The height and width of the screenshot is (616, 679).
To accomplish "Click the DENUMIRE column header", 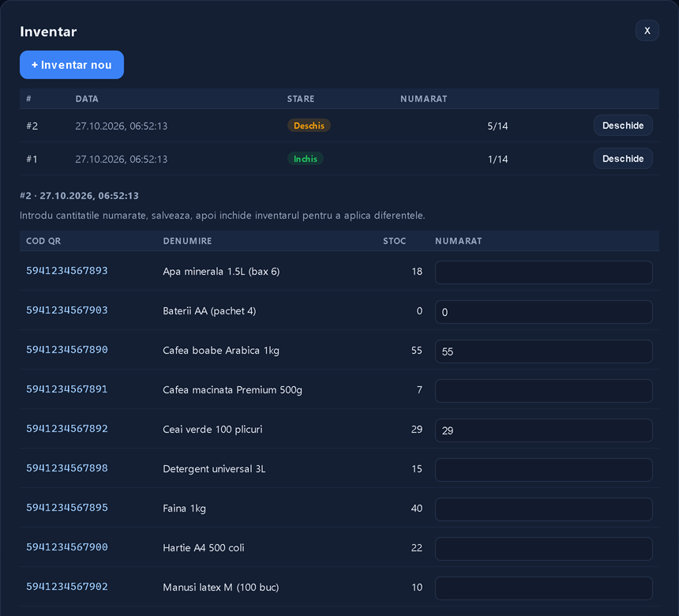I will click(187, 242).
